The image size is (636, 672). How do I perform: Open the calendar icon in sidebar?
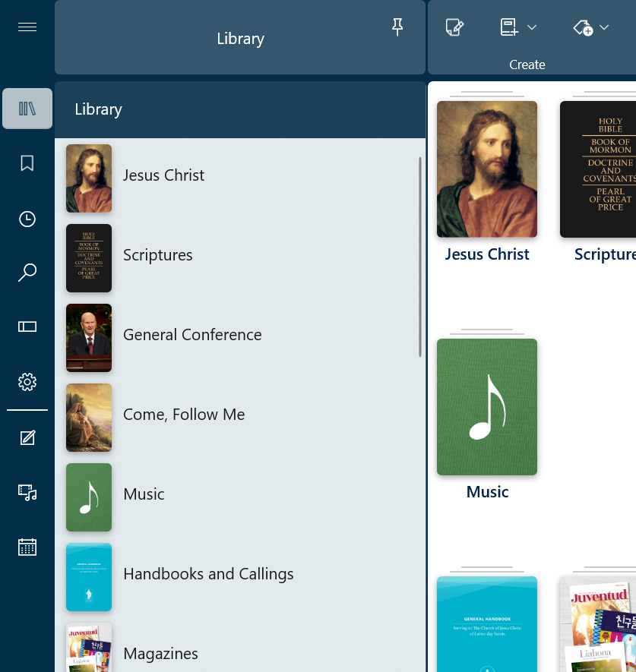click(x=27, y=547)
